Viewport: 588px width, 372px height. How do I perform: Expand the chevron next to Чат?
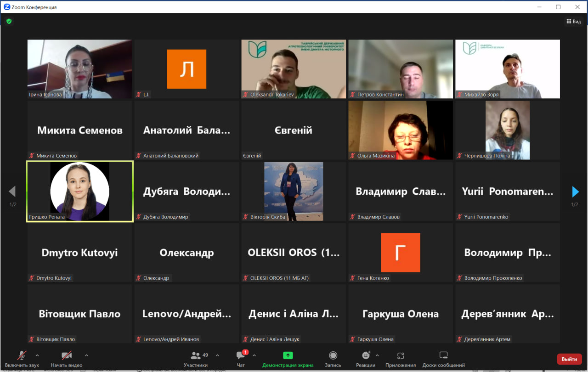(254, 355)
